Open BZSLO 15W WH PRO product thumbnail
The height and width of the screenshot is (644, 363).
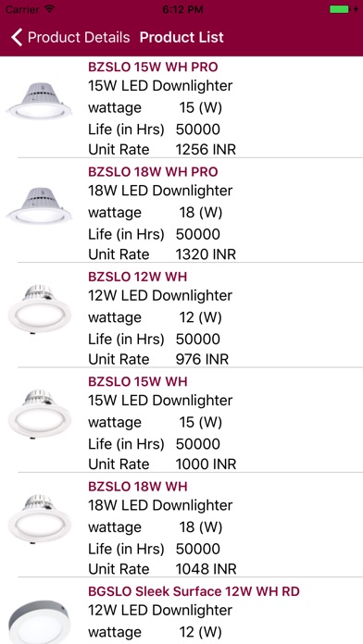[40, 101]
